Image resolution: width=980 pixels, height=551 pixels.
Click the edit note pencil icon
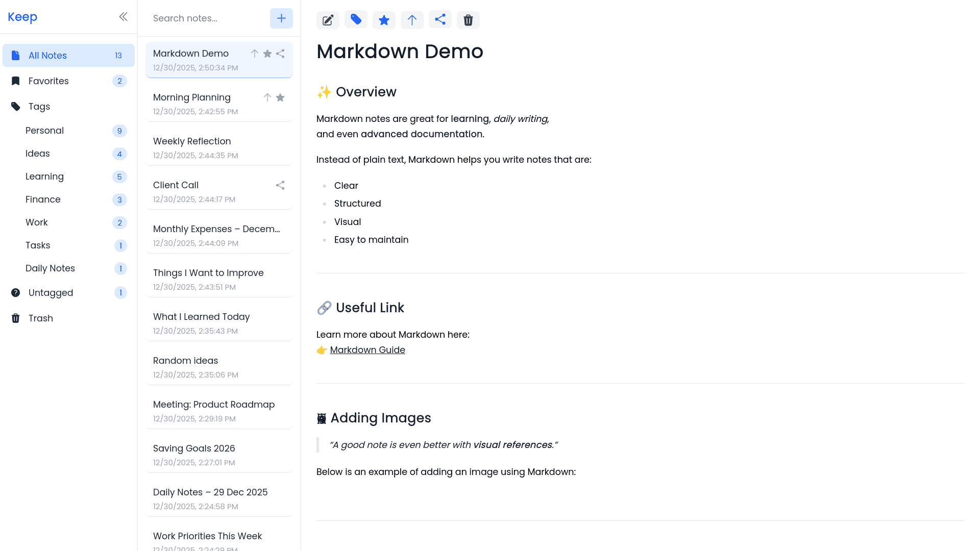click(x=328, y=20)
